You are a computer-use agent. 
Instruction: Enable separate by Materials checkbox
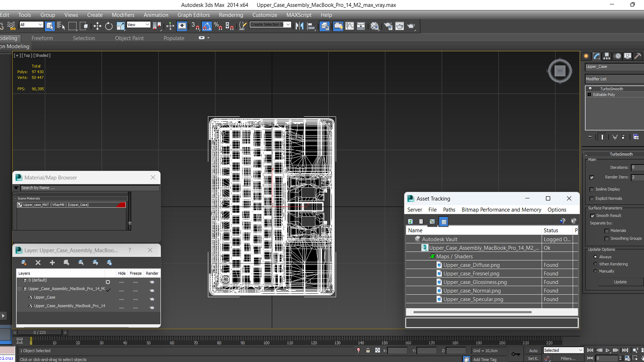tap(606, 231)
